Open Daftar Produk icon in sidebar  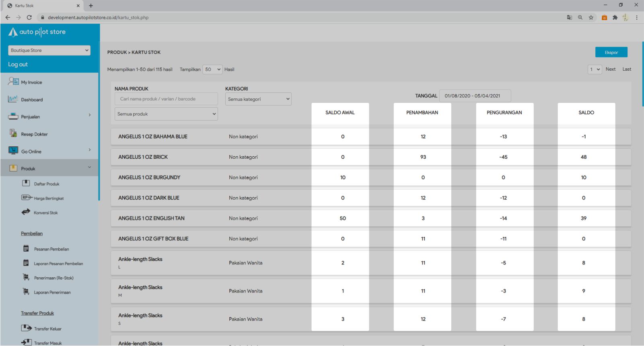point(26,183)
